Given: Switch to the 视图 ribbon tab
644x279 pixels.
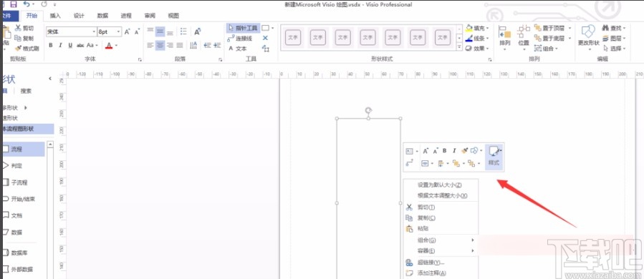Looking at the screenshot, I should click(173, 16).
